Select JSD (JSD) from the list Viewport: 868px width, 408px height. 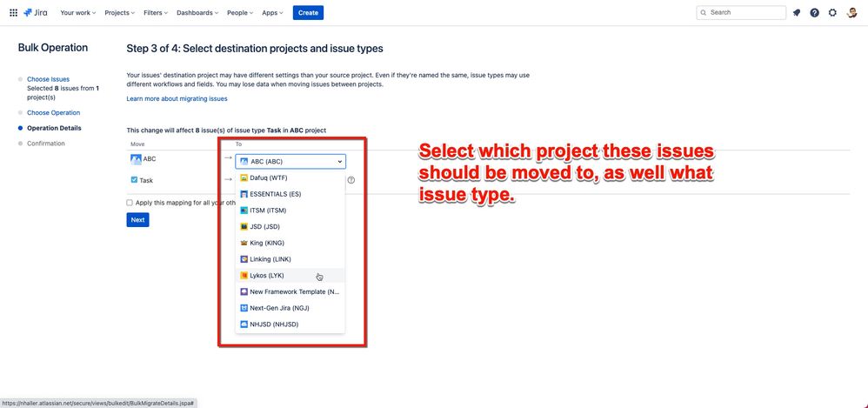290,226
